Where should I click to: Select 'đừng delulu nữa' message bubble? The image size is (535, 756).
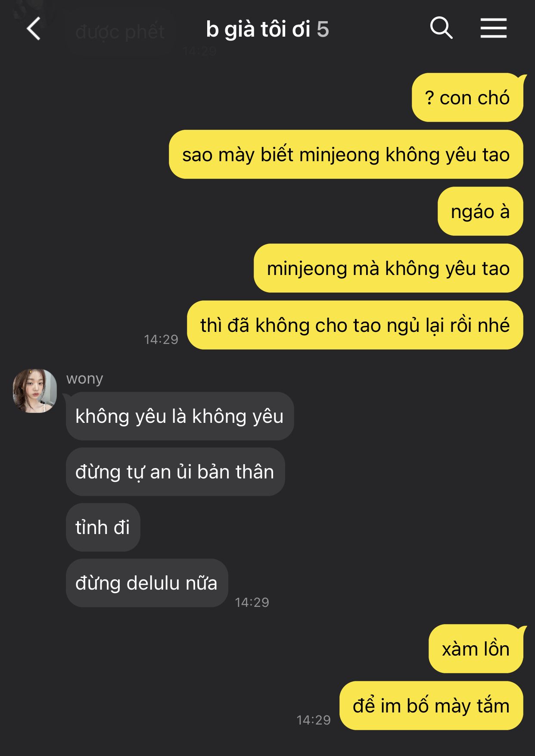point(147,583)
